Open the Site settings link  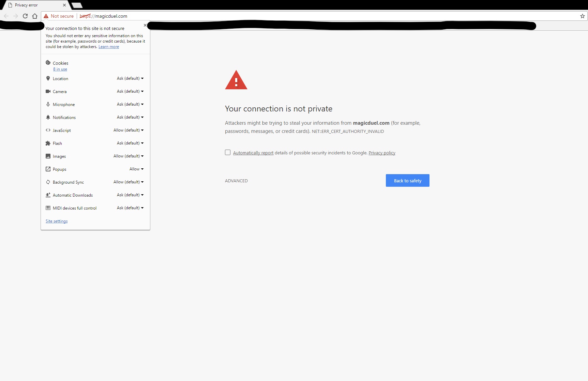click(x=57, y=221)
